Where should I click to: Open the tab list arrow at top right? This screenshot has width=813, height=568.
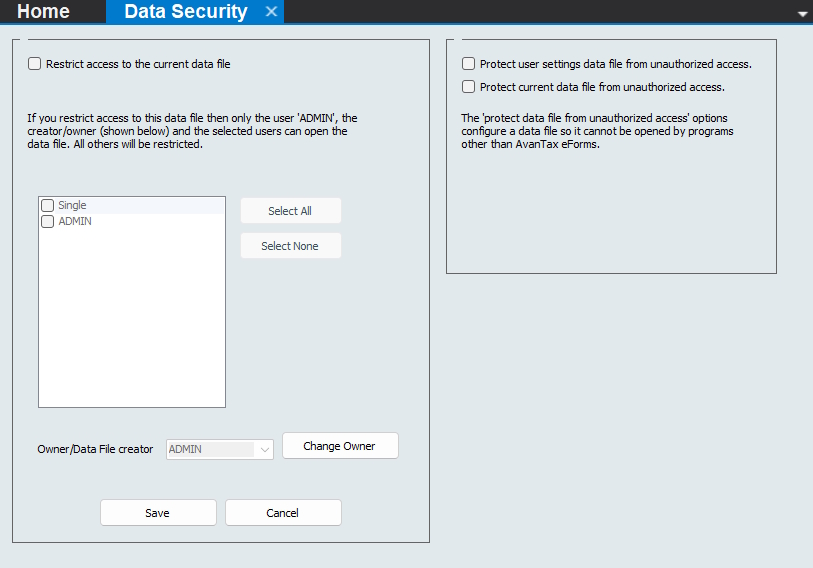(x=802, y=14)
